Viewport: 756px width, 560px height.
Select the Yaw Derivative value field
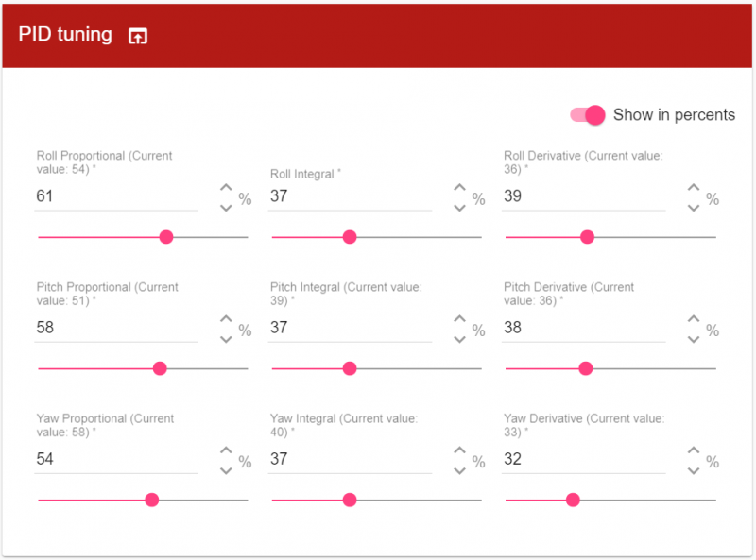pyautogui.click(x=585, y=460)
